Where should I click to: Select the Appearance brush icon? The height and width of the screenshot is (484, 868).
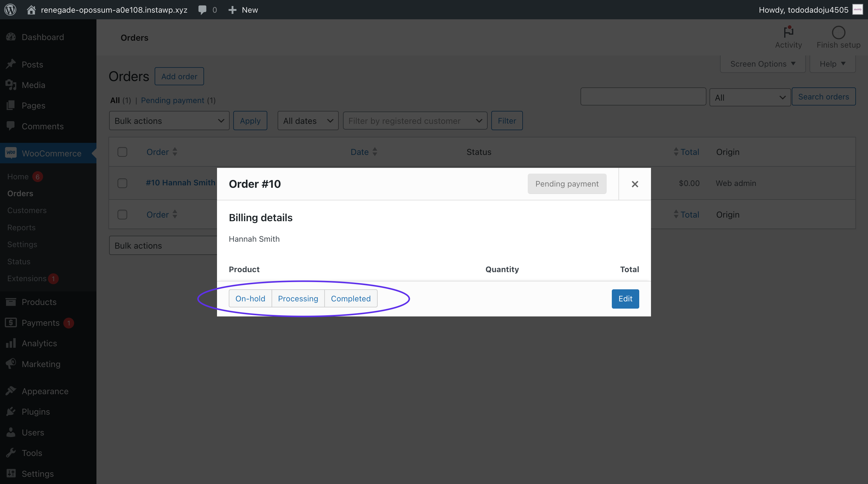[11, 391]
